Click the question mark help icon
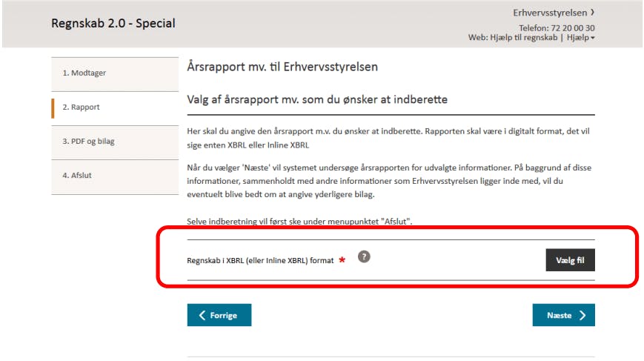The height and width of the screenshot is (361, 644). pyautogui.click(x=364, y=256)
